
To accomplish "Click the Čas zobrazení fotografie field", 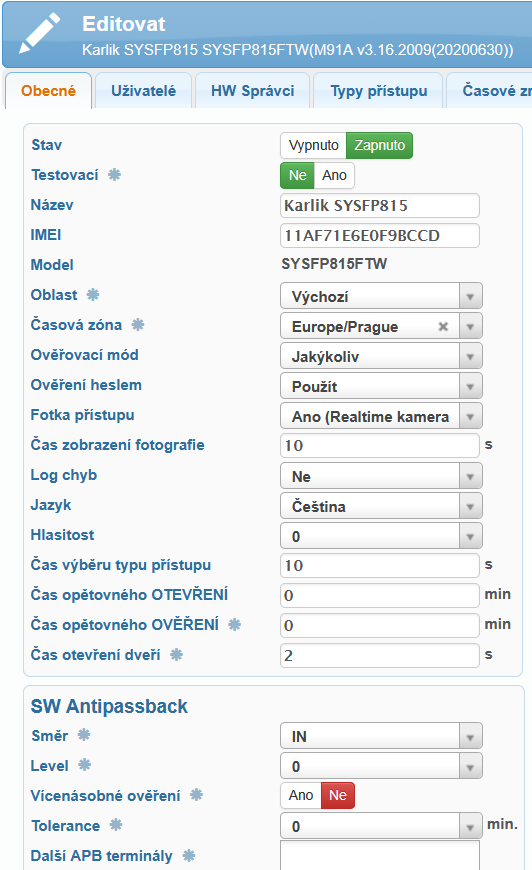I will coord(379,446).
